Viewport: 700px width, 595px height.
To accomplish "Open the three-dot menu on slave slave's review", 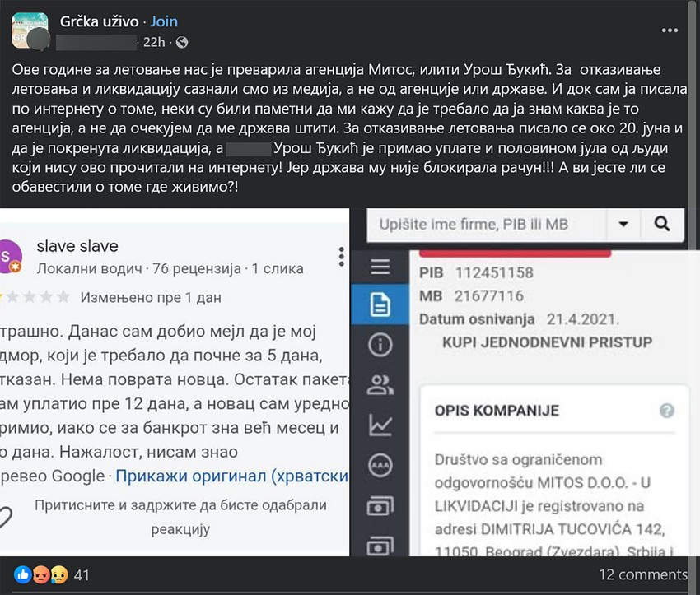I will pos(341,256).
